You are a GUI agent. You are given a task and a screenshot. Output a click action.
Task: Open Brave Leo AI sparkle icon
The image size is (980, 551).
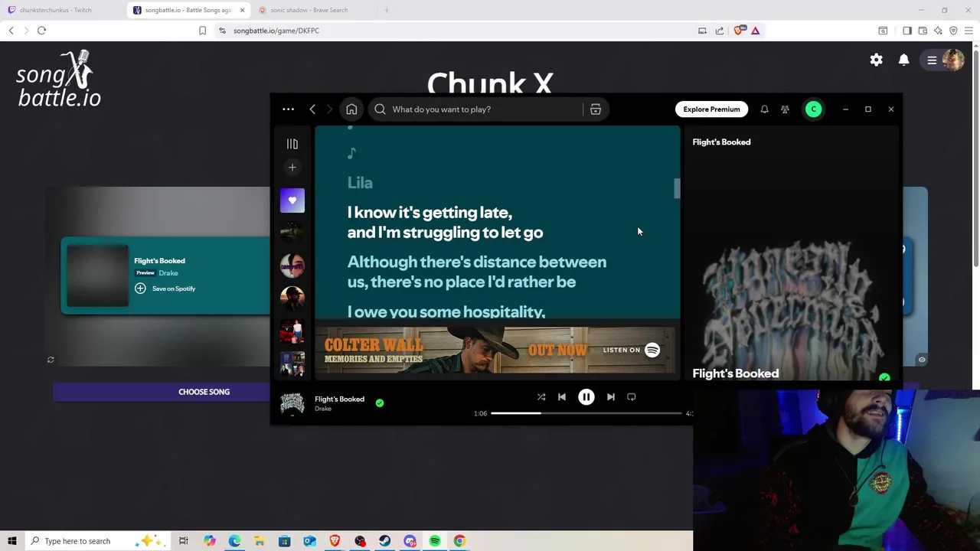click(x=938, y=31)
